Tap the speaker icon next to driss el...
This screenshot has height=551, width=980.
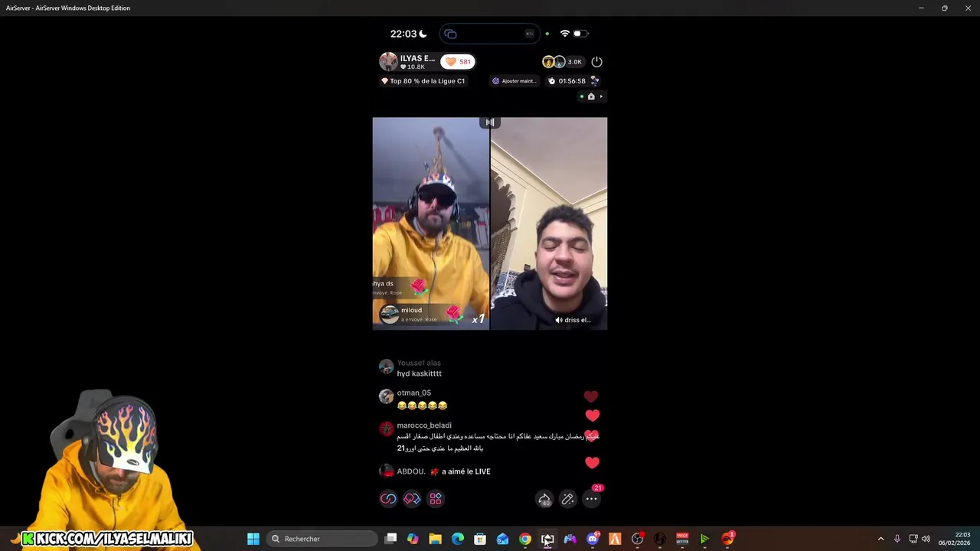(x=559, y=320)
